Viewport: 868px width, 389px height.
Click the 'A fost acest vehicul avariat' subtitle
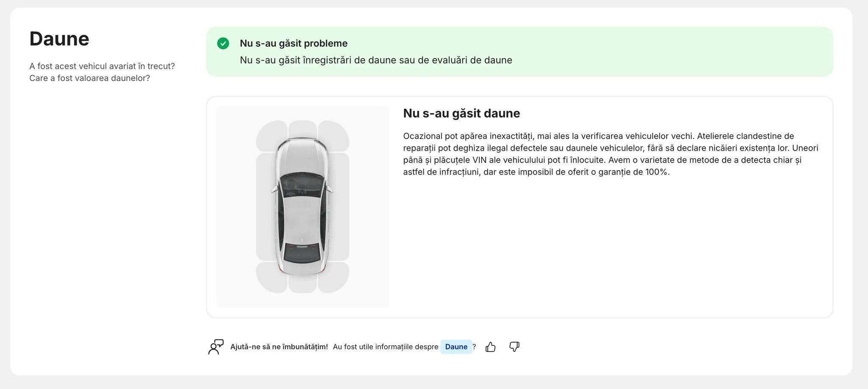tap(102, 66)
